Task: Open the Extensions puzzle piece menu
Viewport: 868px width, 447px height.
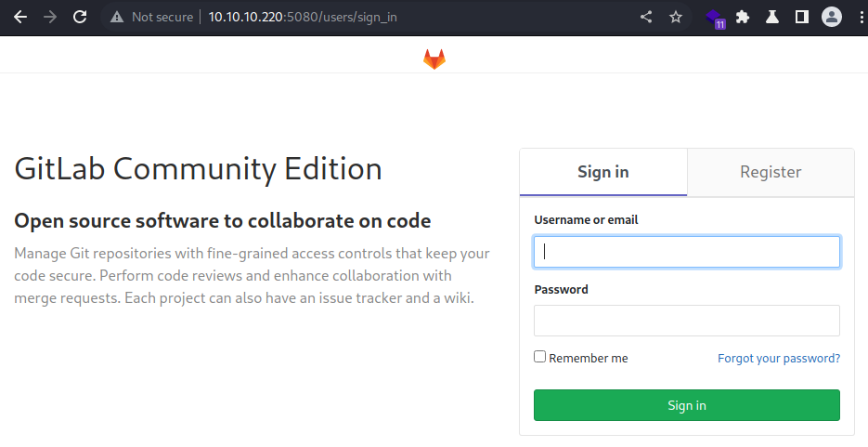Action: 743,17
